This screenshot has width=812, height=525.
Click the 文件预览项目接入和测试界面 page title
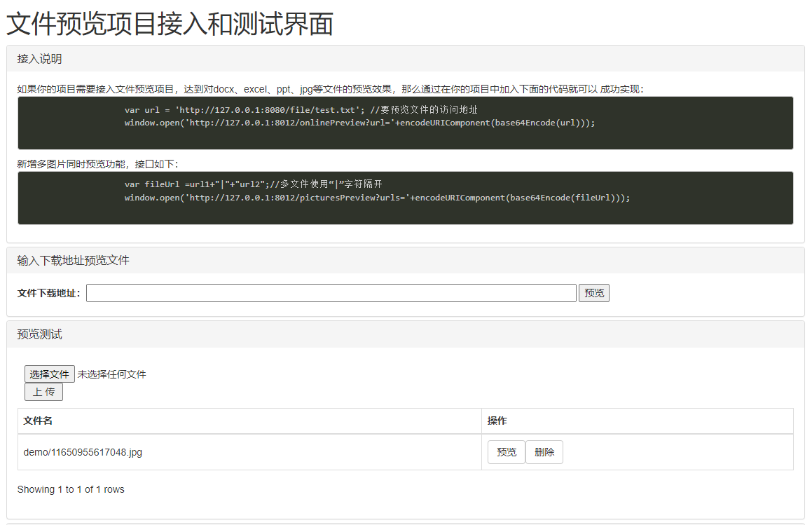pyautogui.click(x=170, y=24)
